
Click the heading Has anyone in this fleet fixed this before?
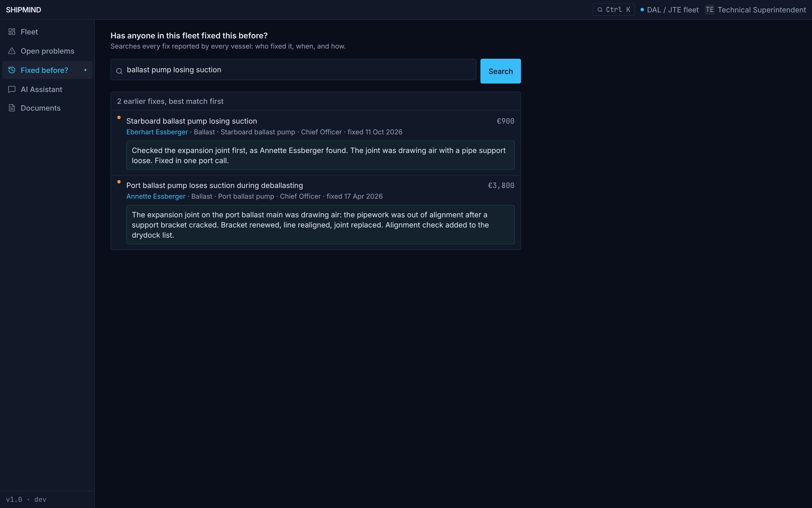click(x=189, y=36)
